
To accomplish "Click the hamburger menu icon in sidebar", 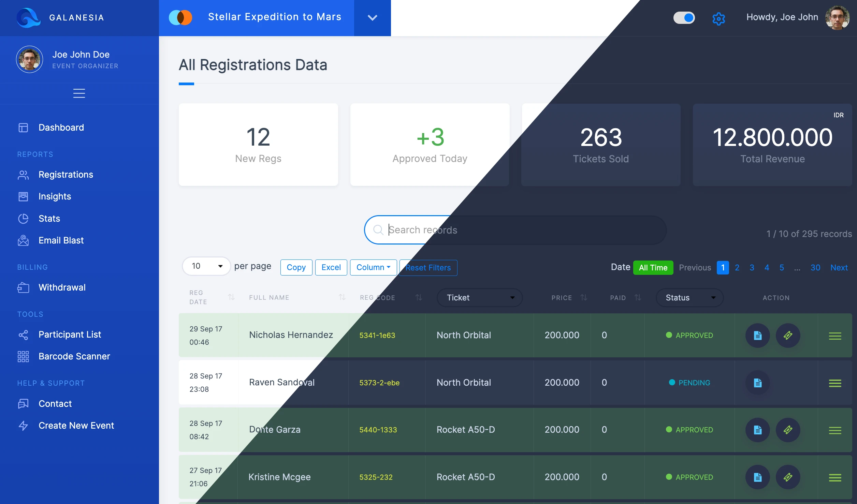I will 79,93.
